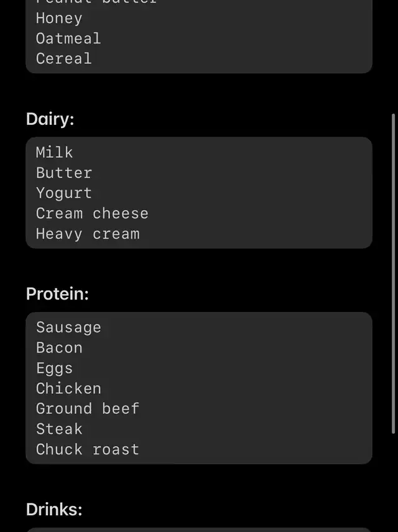Click the Dairy section heading
The width and height of the screenshot is (398, 532).
pyautogui.click(x=50, y=119)
